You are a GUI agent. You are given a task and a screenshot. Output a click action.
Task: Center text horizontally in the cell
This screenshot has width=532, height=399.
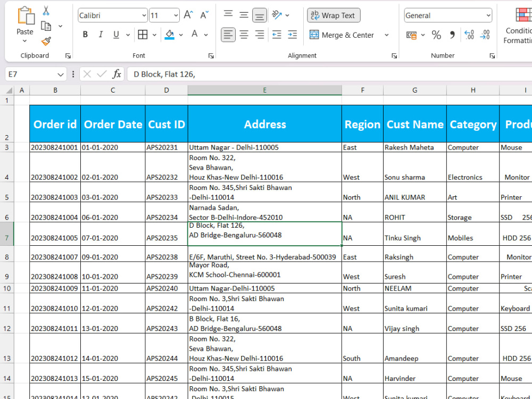pyautogui.click(x=244, y=35)
